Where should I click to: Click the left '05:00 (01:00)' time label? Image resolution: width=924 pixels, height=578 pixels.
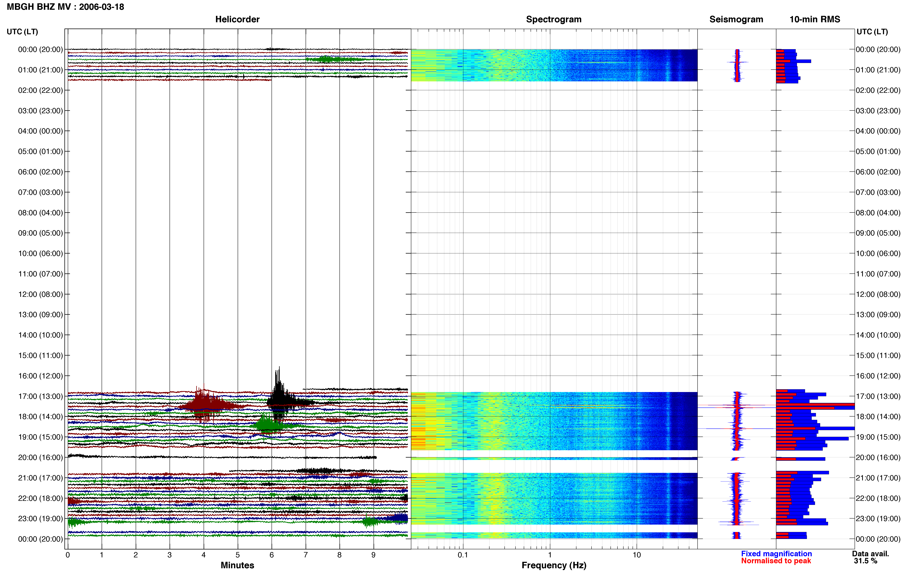pos(40,151)
